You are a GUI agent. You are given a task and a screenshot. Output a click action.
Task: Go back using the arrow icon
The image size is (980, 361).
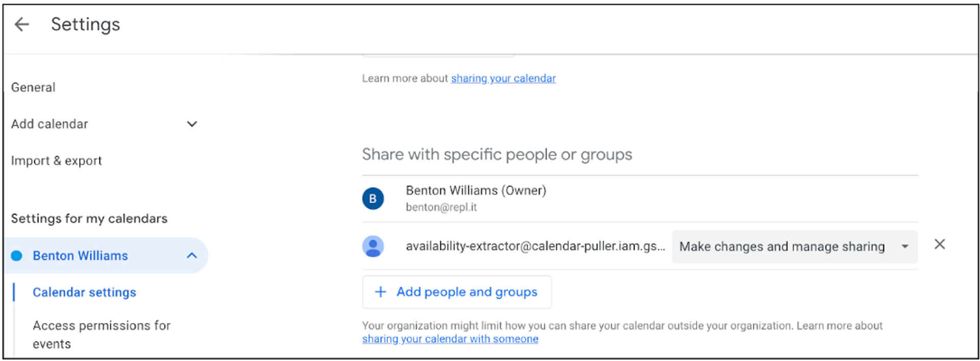point(22,24)
